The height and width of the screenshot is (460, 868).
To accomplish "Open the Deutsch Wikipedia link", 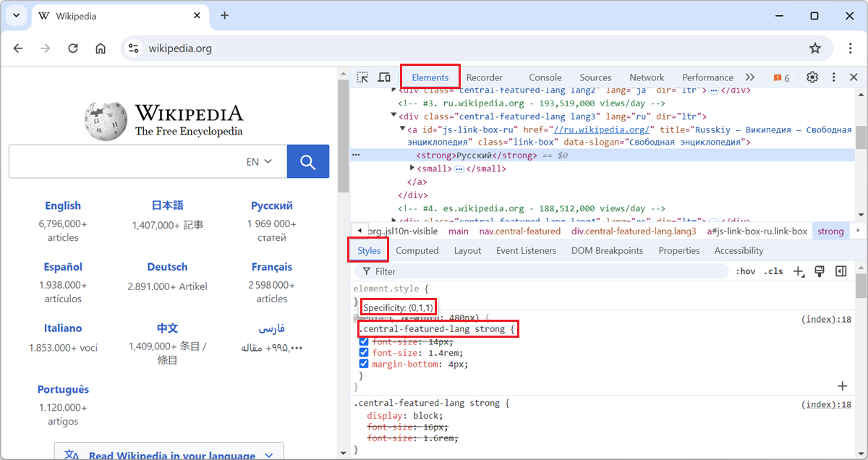I will (167, 267).
